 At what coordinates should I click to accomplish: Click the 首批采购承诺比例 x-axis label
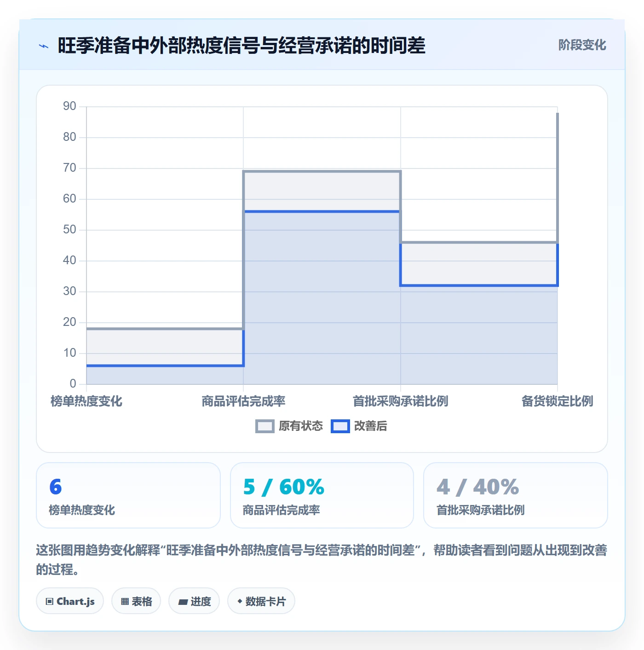[400, 401]
